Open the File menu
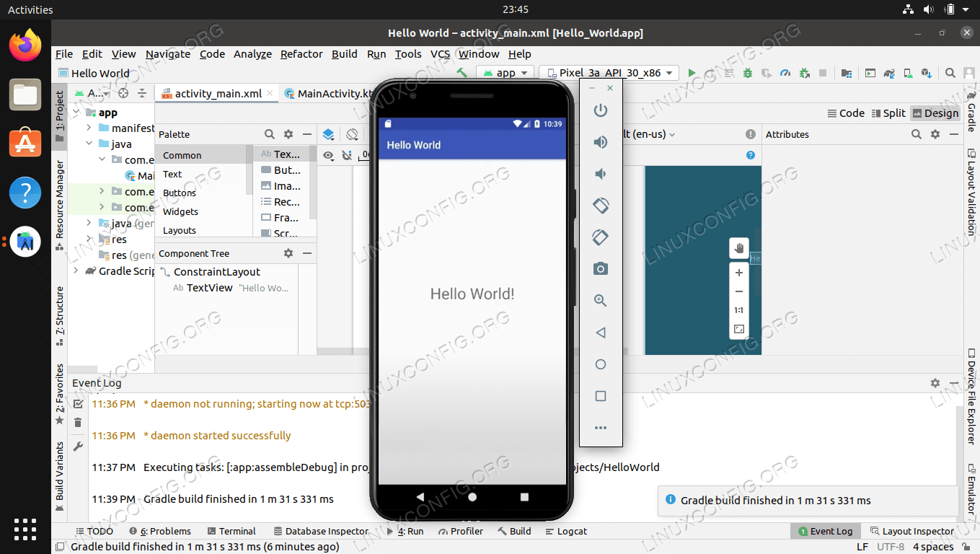 pos(64,54)
